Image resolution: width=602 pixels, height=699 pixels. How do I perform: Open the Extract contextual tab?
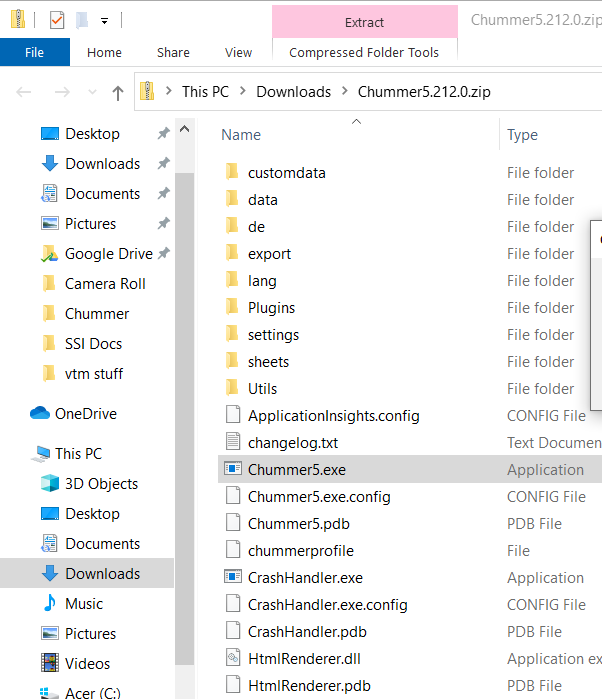pos(364,22)
